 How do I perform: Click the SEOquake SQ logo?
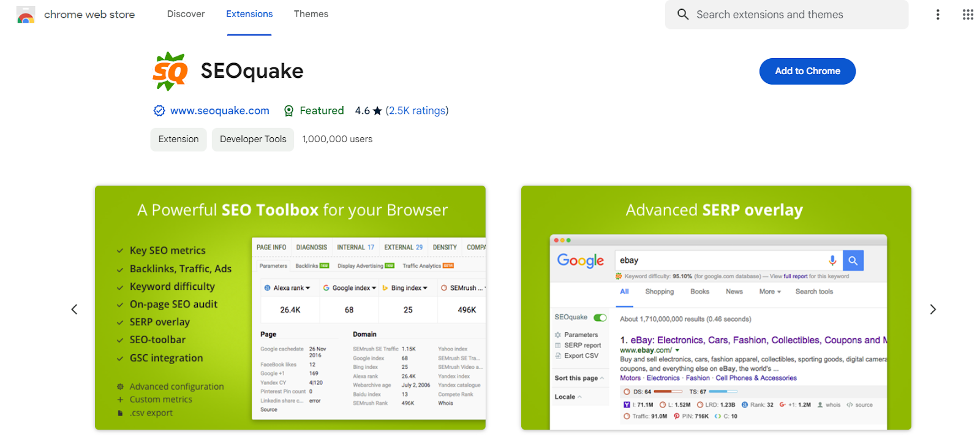click(170, 71)
